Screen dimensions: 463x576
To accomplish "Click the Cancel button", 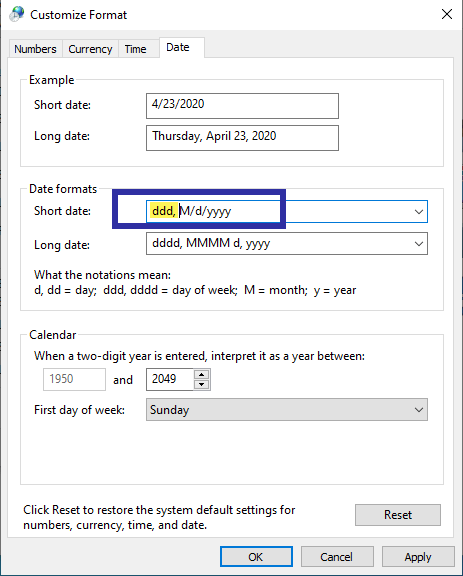I will pos(337,557).
